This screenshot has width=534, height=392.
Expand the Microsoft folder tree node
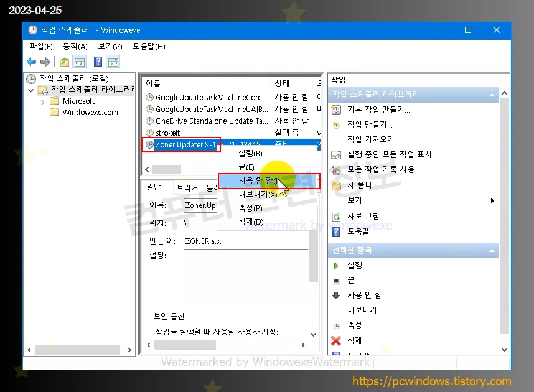[x=42, y=102]
